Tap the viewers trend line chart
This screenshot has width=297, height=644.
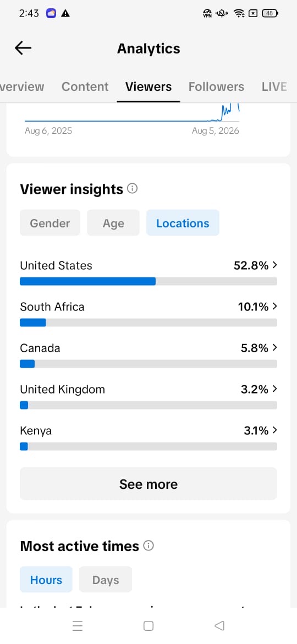(x=132, y=113)
